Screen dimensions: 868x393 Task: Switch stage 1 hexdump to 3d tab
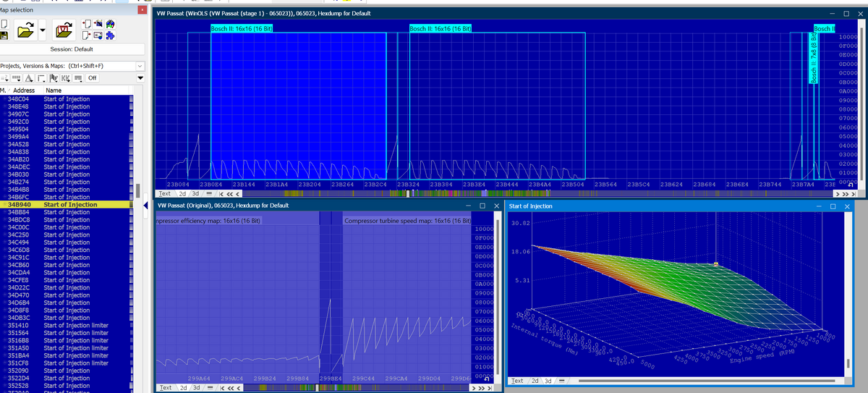[x=195, y=194]
